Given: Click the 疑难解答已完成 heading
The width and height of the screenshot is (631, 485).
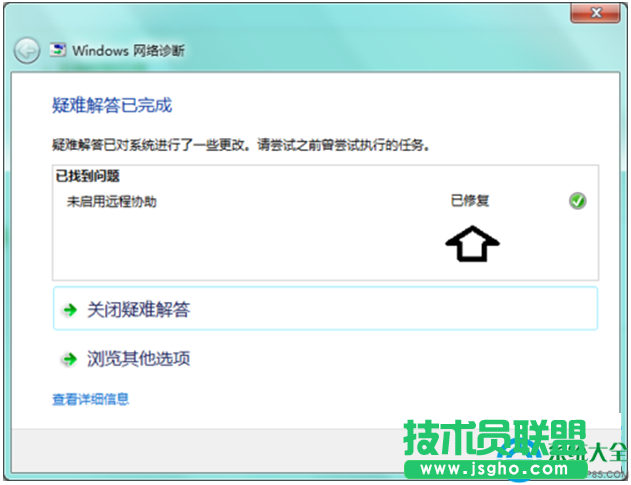Looking at the screenshot, I should tap(112, 105).
